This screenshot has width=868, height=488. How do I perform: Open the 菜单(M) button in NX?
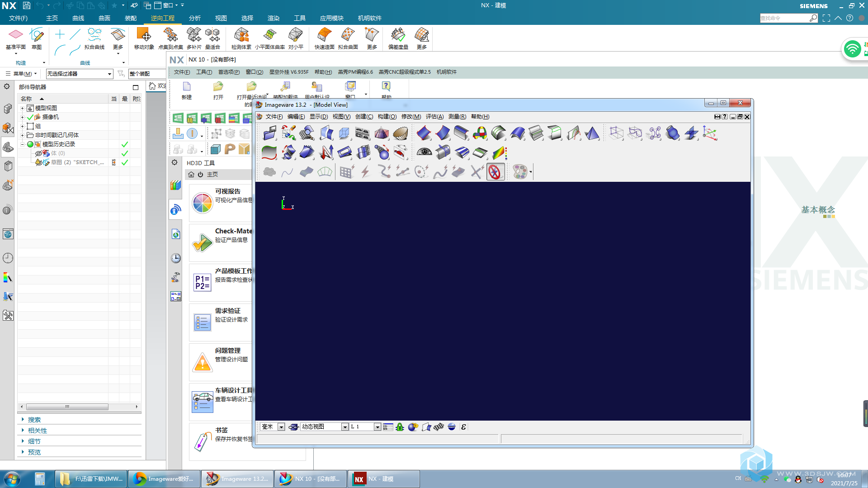[x=21, y=74]
